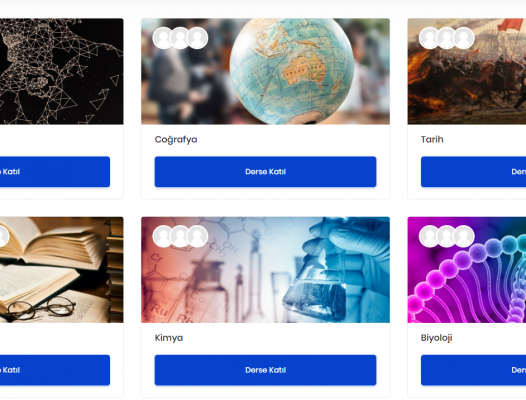Screen dimensions: 526x400
Task: Click middle participant avatar on Tarih card
Action: 447,38
